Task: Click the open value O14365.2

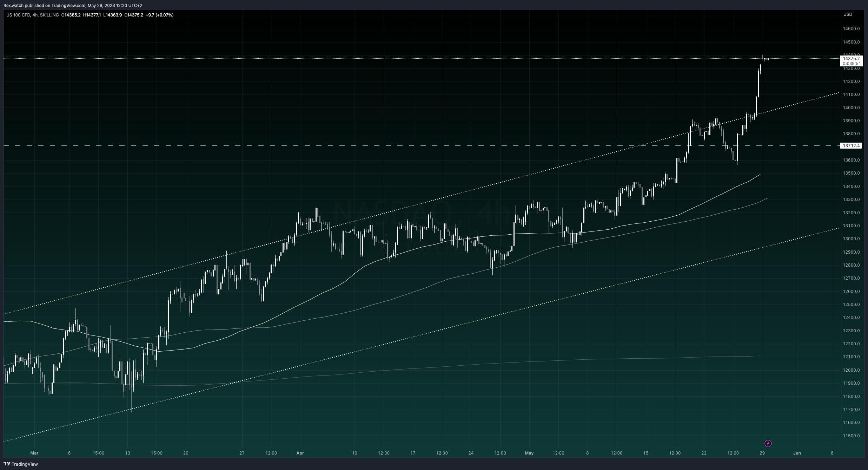Action: pyautogui.click(x=71, y=15)
